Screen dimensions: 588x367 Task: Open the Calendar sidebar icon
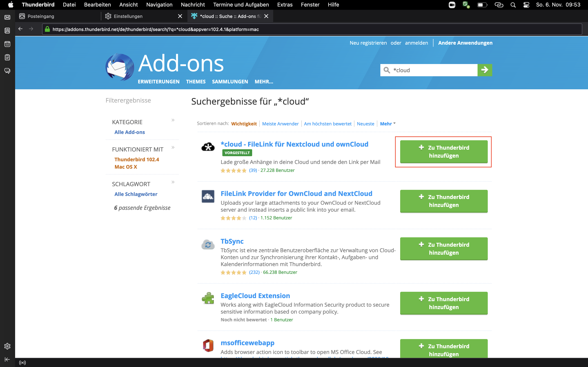(7, 44)
